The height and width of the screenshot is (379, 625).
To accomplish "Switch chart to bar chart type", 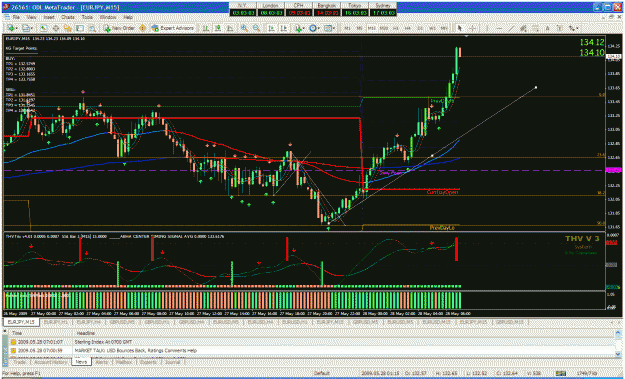I will 206,28.
